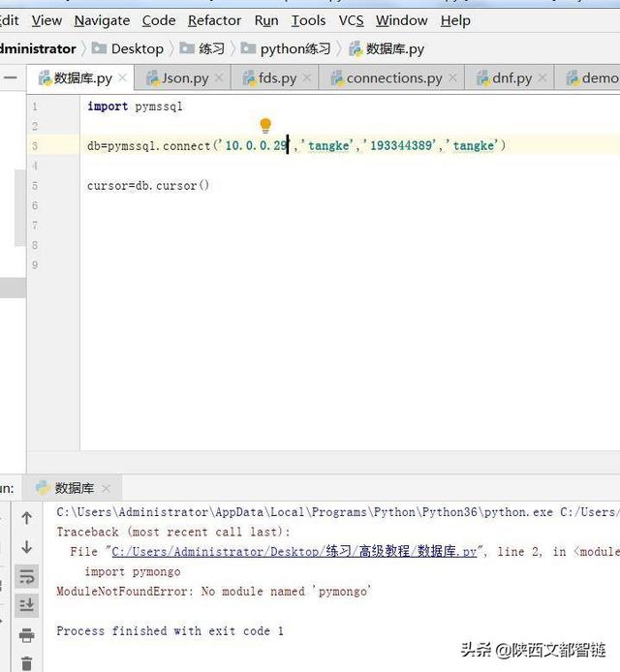Toggle scroll to end in console
Viewport: 620px width, 672px height.
[26, 605]
